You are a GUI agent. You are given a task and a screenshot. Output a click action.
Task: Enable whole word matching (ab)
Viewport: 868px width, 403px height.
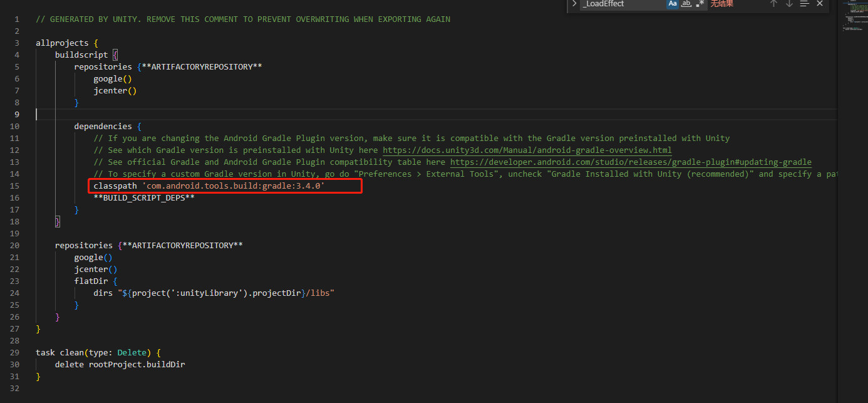point(686,4)
